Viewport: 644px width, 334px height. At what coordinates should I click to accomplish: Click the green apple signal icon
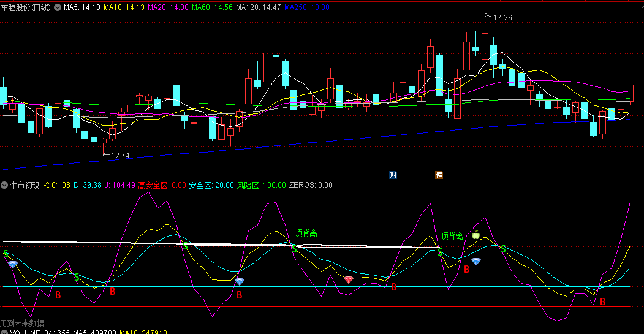(x=475, y=235)
